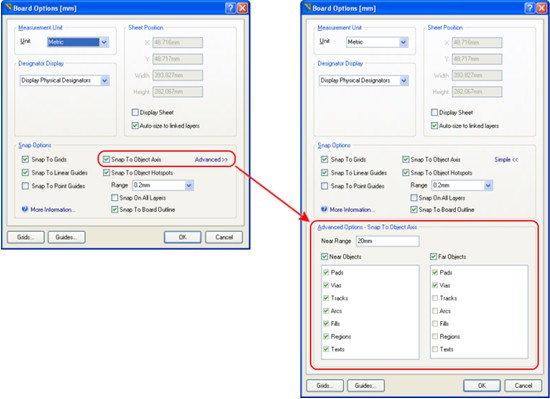Screen dimensions: 550x399
Task: Toggle Snap To Object Axis in left dialog
Action: [106, 160]
